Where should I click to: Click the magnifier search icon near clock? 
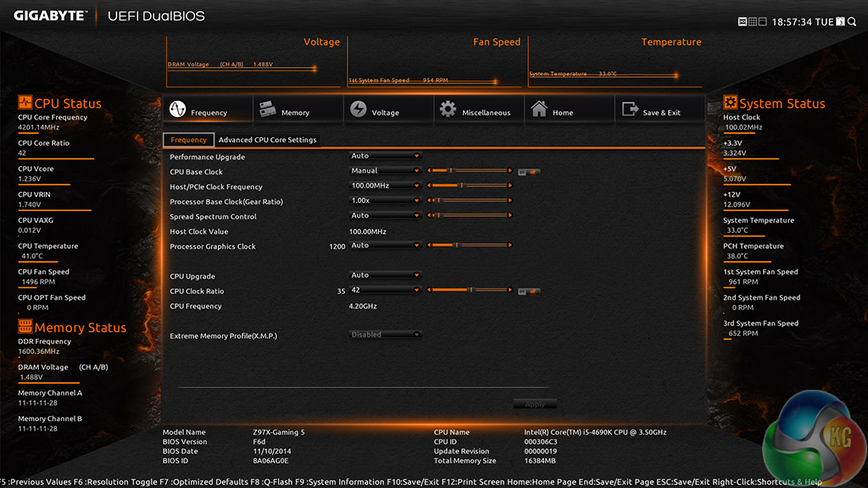pos(854,21)
